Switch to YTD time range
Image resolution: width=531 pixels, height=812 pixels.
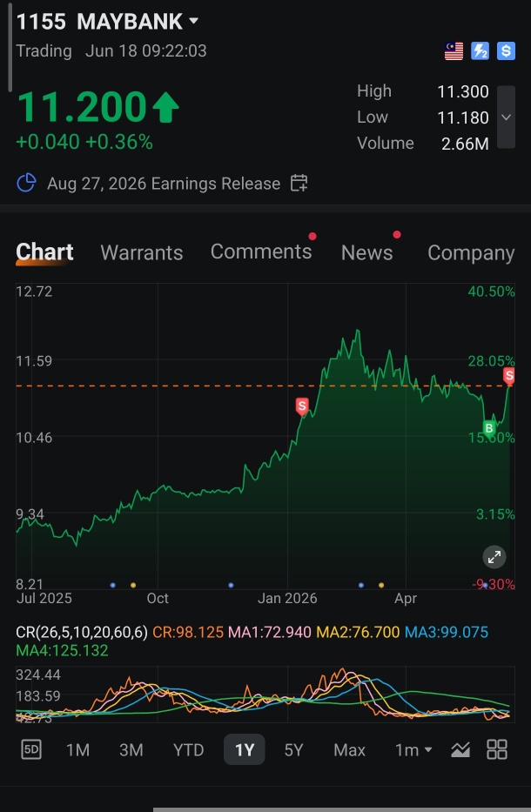pyautogui.click(x=188, y=750)
